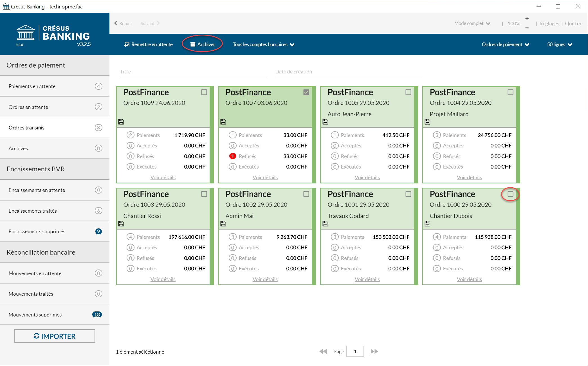
Task: Click the red refused badge on Ordre 1007
Action: [x=233, y=156]
